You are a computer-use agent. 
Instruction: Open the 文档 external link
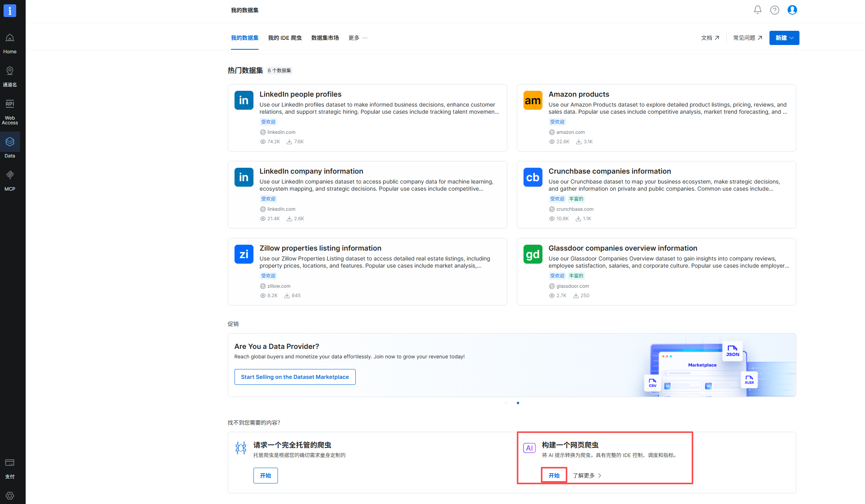coord(710,38)
